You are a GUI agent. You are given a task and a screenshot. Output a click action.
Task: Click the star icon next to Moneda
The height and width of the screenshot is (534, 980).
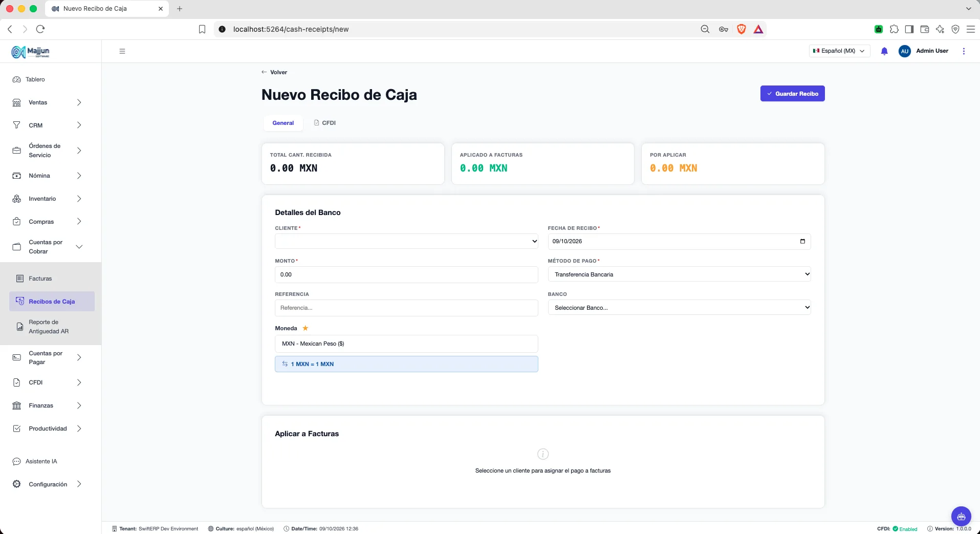[306, 328]
